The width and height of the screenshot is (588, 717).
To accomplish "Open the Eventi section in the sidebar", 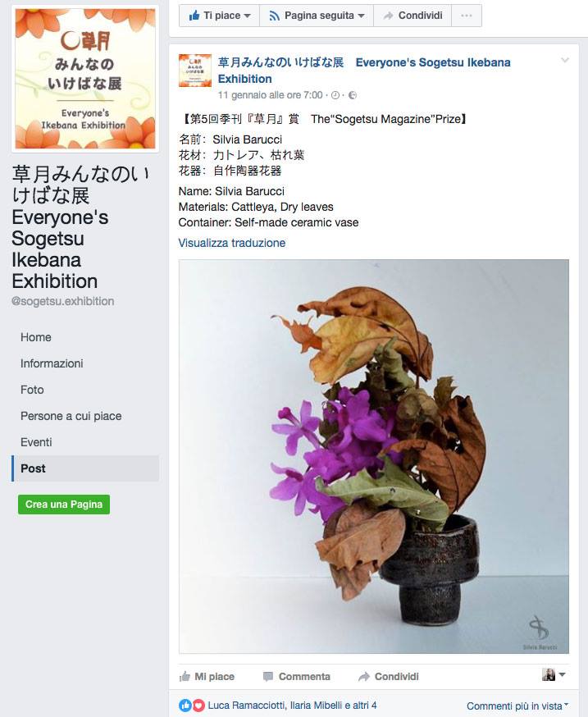I will (36, 442).
